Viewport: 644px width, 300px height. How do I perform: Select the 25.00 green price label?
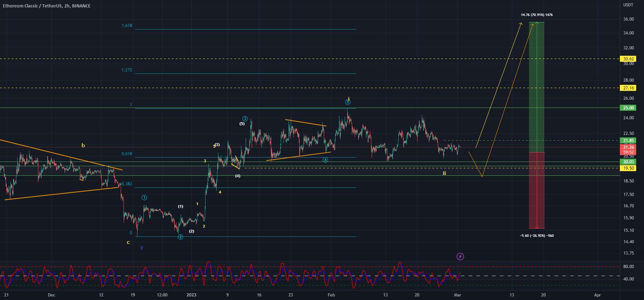pos(628,108)
